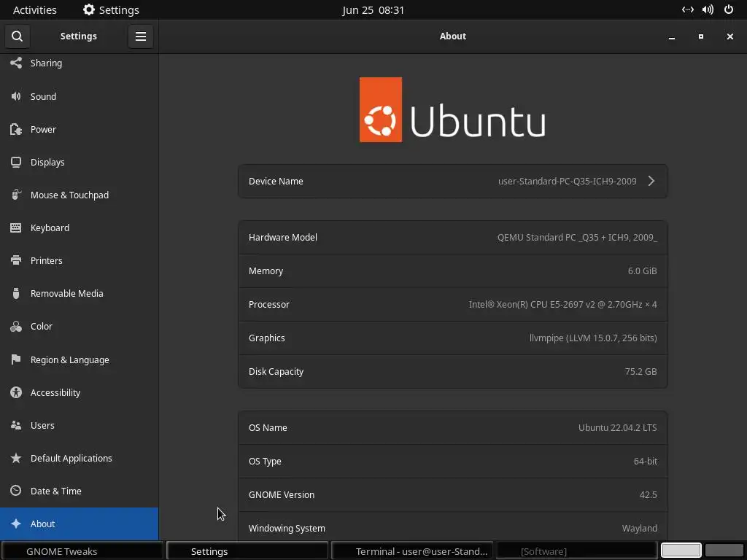Viewport: 747px width, 560px height.
Task: Click the Memory value 6.0 GiB
Action: (x=642, y=271)
